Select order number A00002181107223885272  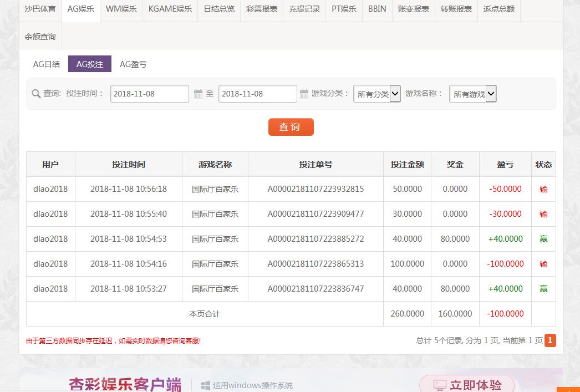(x=316, y=239)
